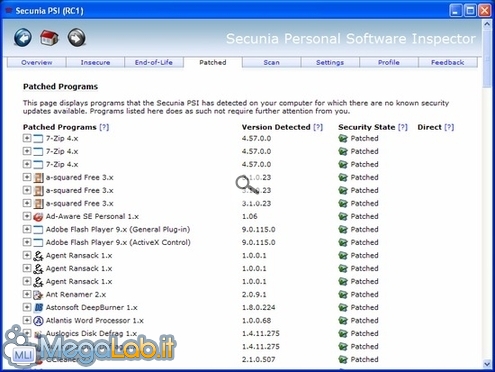The image size is (495, 372).
Task: Click Patched icon for Auslogics 1.4.11.275 first row
Action: pos(343,334)
